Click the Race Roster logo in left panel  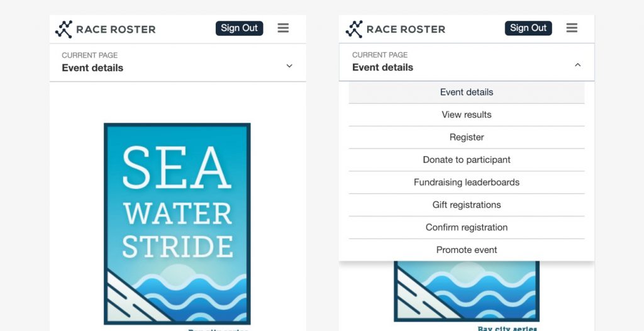tap(105, 29)
